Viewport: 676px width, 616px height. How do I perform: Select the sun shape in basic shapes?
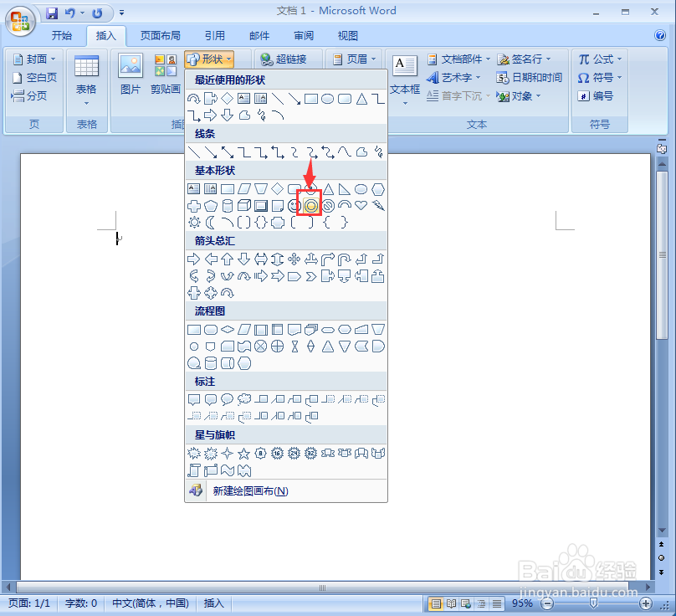[194, 223]
